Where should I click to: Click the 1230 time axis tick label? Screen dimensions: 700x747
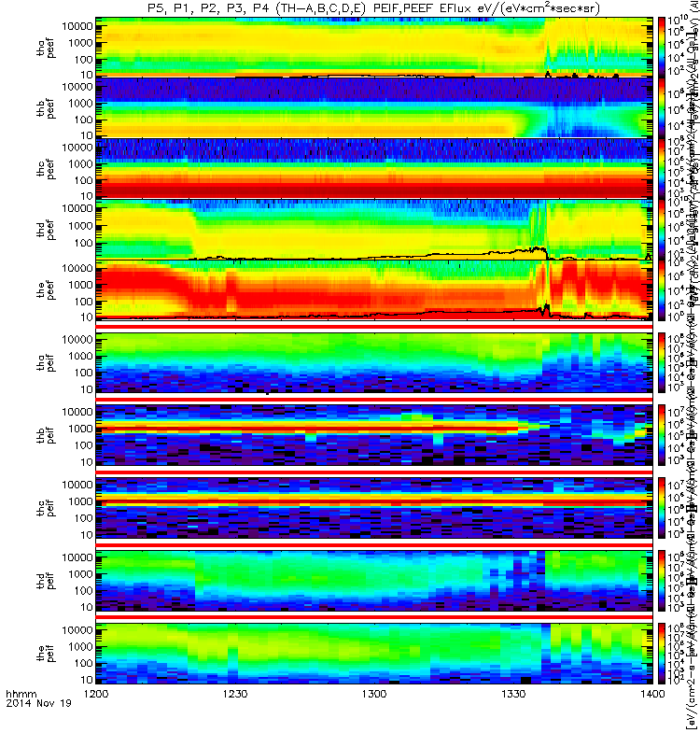235,694
